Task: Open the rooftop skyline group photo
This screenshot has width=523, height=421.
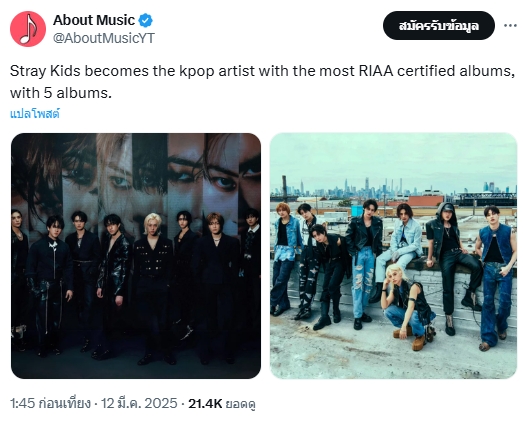Action: tap(393, 256)
